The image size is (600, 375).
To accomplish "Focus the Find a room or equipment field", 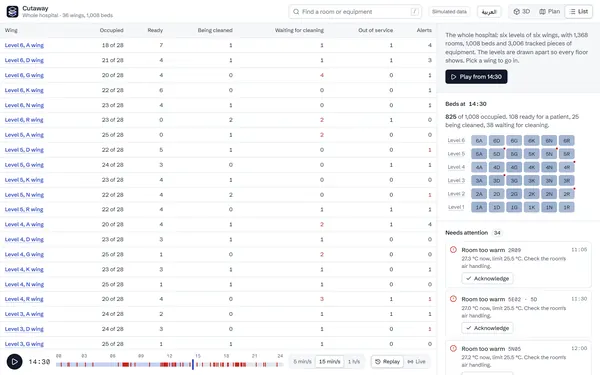I will pyautogui.click(x=355, y=12).
